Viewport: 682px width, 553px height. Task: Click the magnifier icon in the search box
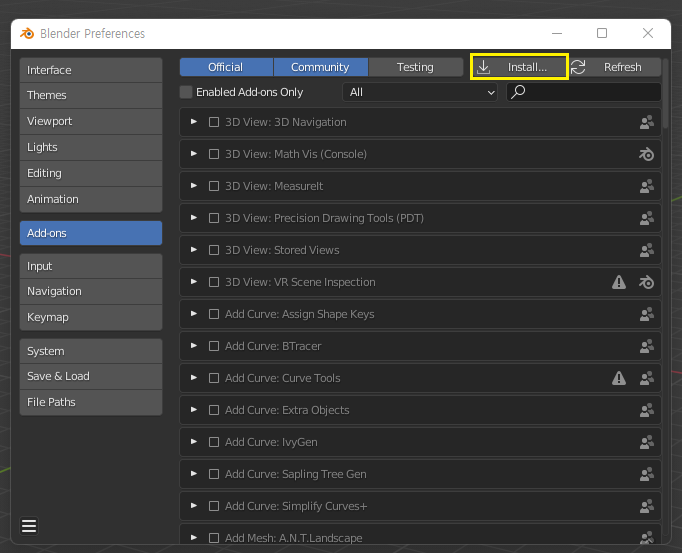518,92
